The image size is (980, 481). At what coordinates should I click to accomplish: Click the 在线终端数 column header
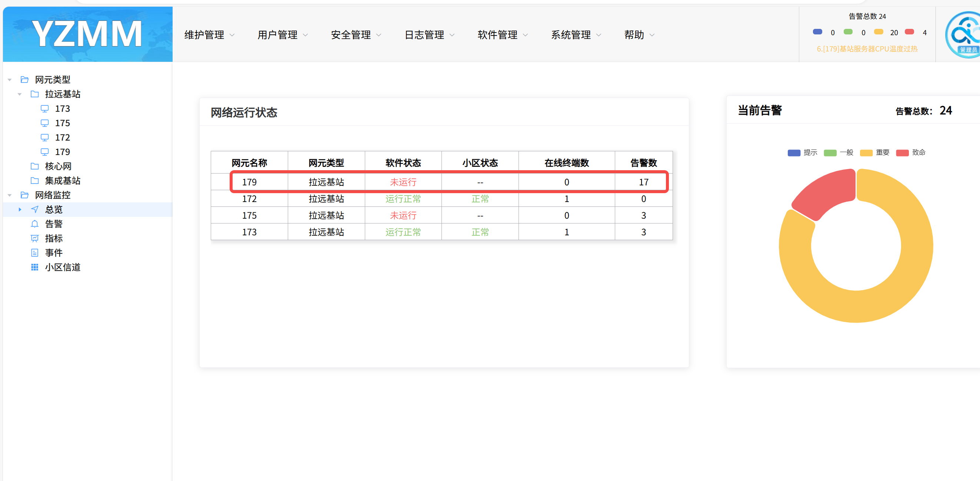(566, 163)
